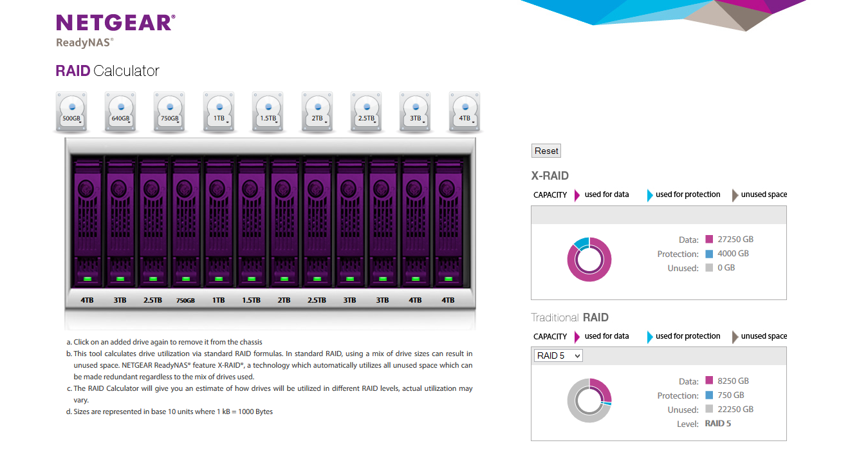Viewport: 868px width, 454px height.
Task: Select the 2.5TB drive icon in the top row
Action: tap(366, 112)
